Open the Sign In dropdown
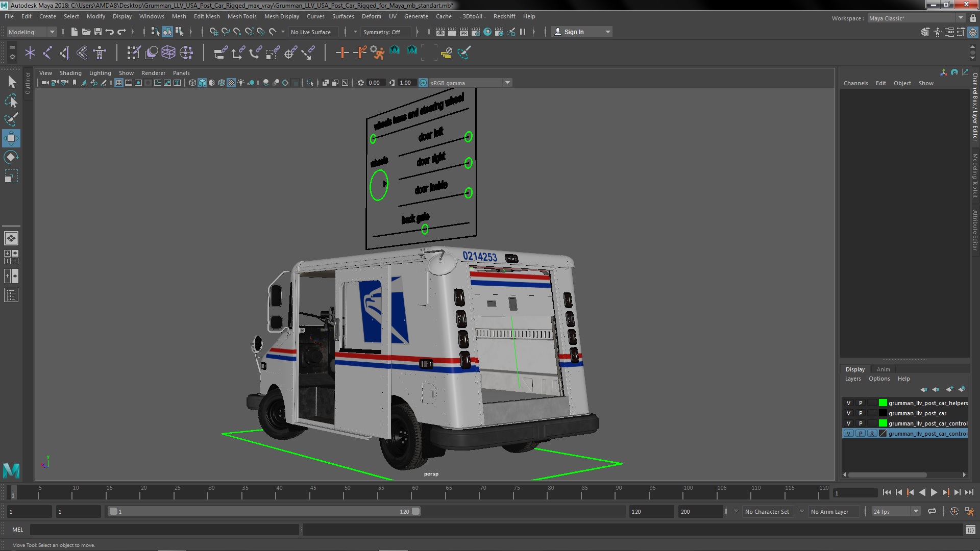The image size is (980, 551). point(582,32)
